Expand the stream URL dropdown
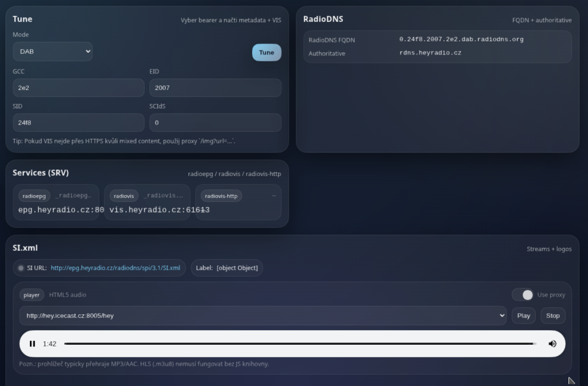 [x=263, y=315]
